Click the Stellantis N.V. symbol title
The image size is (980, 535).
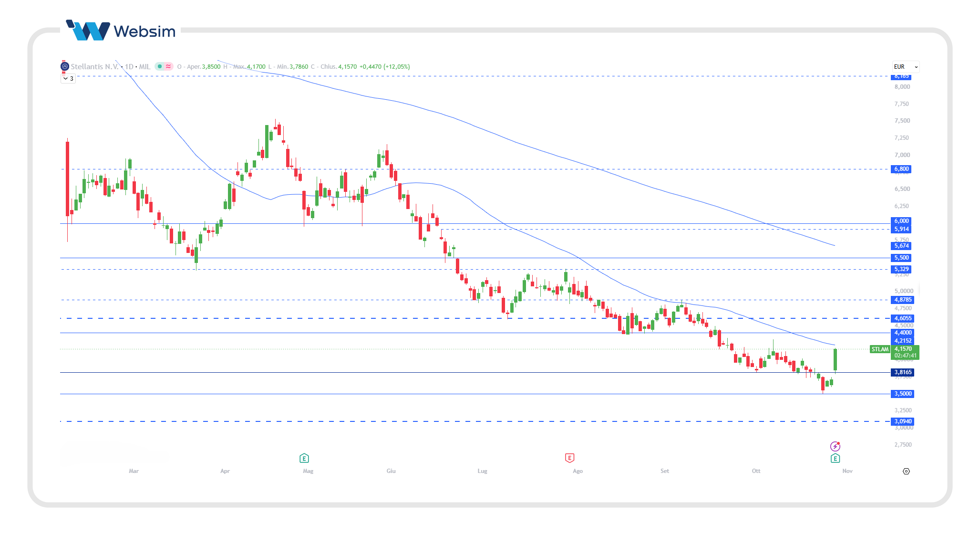(x=94, y=66)
